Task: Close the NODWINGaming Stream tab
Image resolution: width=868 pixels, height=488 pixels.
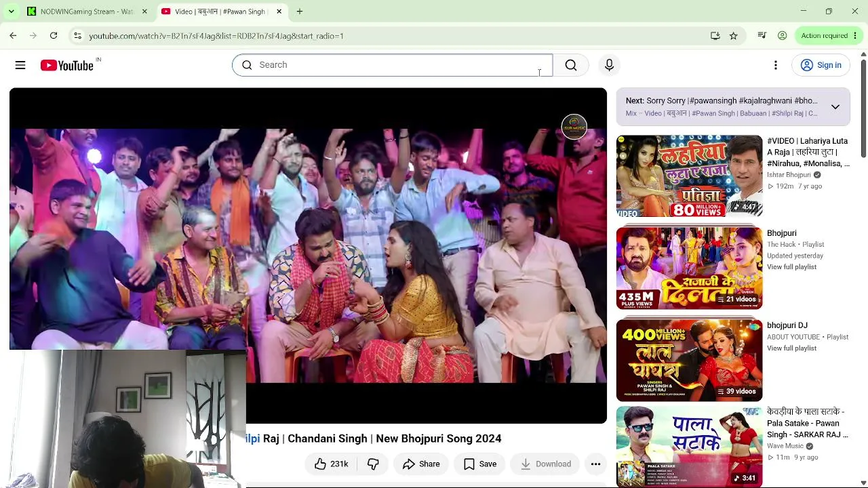Action: tap(144, 12)
